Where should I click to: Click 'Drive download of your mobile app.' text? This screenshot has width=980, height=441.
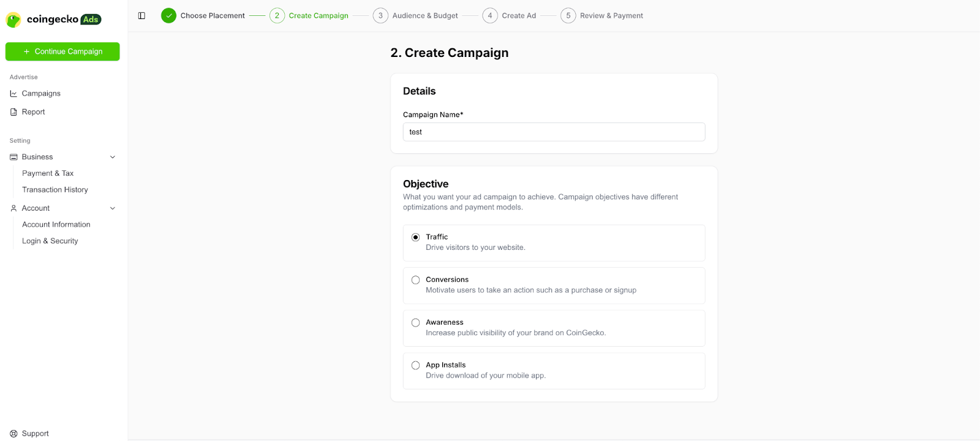point(486,376)
